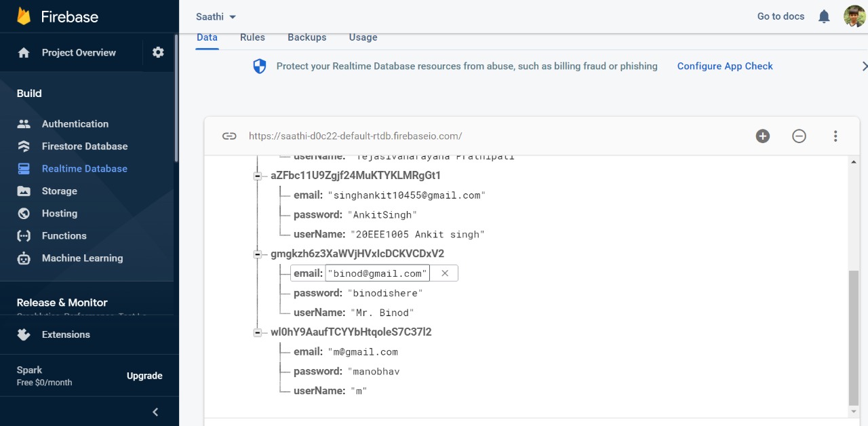Select userName value "m"
Image resolution: width=868 pixels, height=426 pixels.
click(358, 391)
